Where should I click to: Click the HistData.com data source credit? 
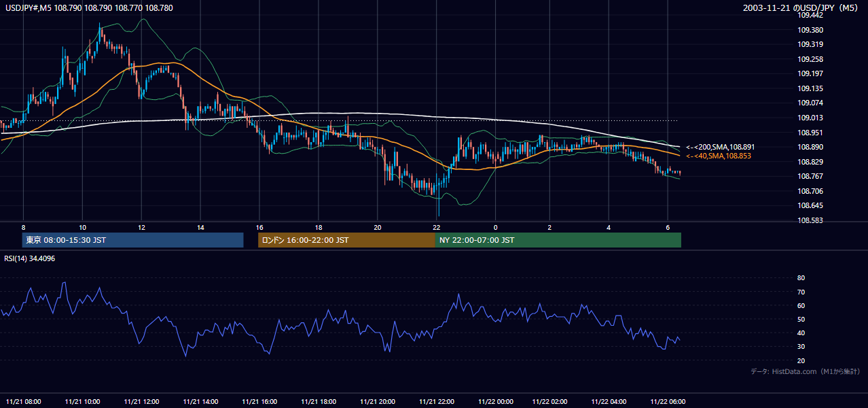(x=806, y=372)
